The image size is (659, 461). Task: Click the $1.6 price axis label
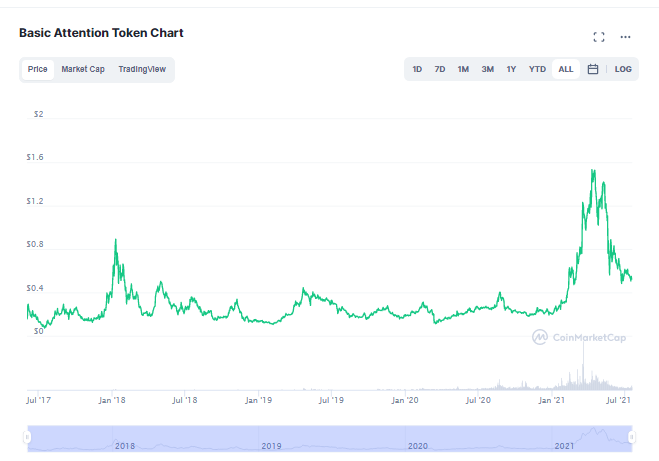pos(35,157)
